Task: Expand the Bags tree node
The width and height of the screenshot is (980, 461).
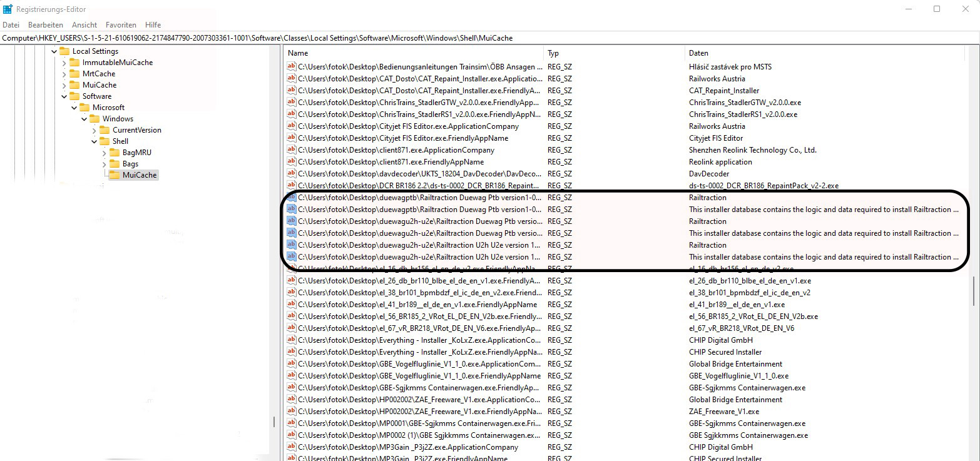Action: pos(104,164)
